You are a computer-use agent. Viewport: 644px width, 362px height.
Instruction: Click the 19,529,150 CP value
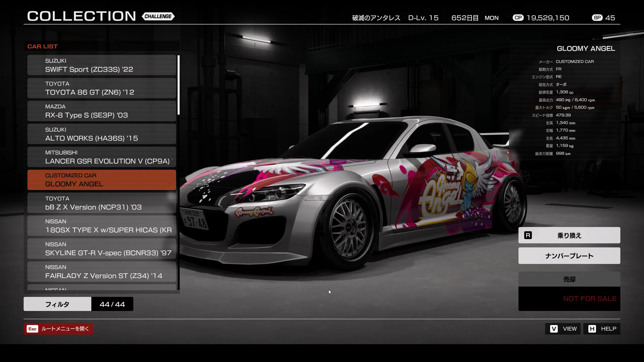[548, 18]
